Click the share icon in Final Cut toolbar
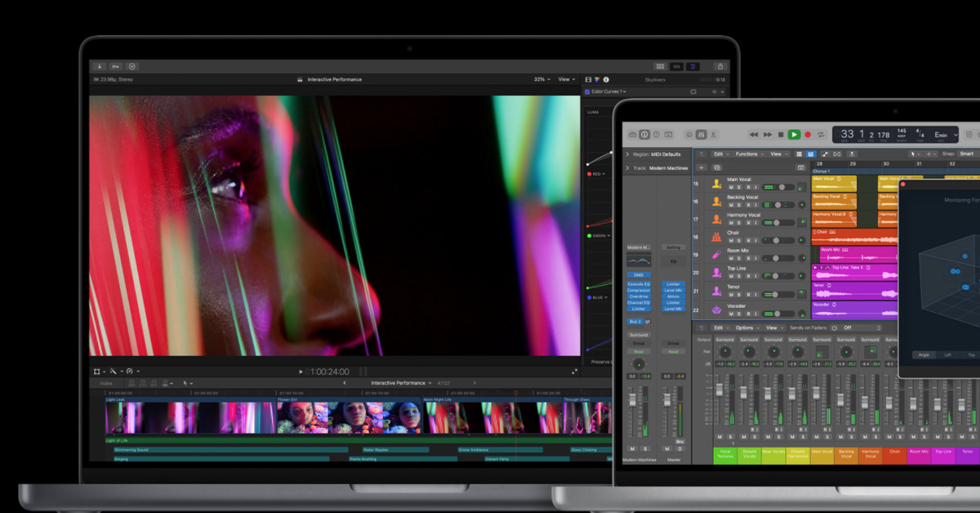980x513 pixels. tap(719, 66)
